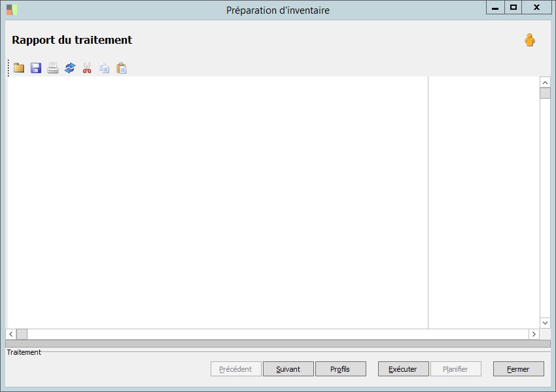Print the report using the printer icon
The image size is (556, 392).
click(x=53, y=68)
